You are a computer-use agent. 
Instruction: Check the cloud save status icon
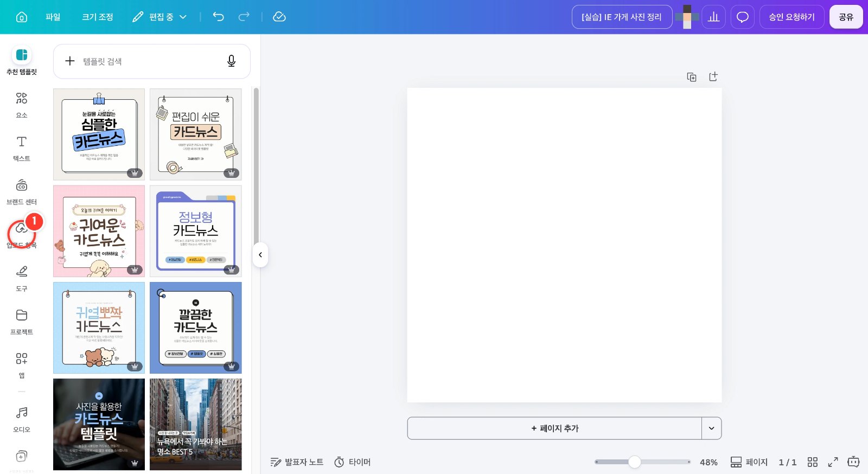click(279, 17)
